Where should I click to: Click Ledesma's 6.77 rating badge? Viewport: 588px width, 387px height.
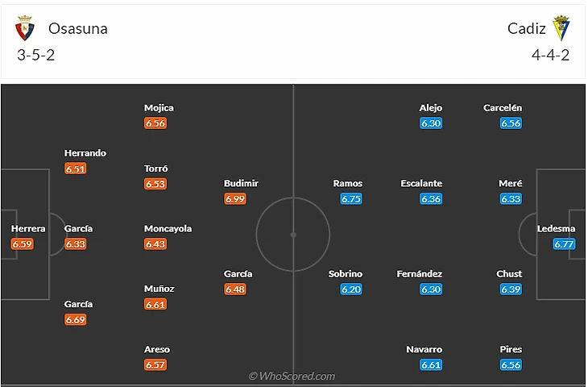[564, 244]
